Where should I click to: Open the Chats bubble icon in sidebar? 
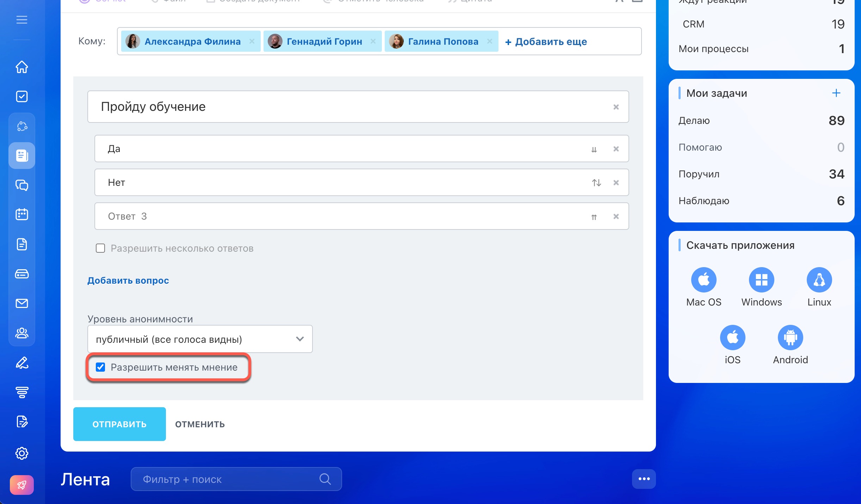22,185
